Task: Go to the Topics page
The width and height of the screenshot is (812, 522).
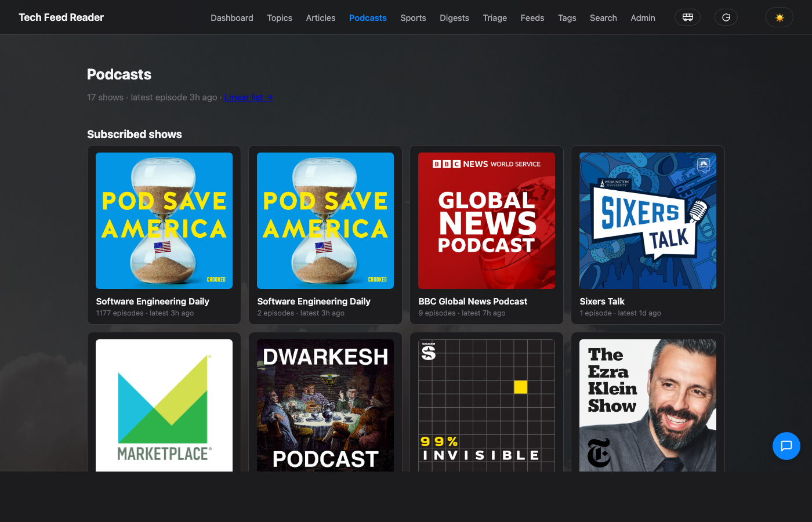Action: coord(280,18)
